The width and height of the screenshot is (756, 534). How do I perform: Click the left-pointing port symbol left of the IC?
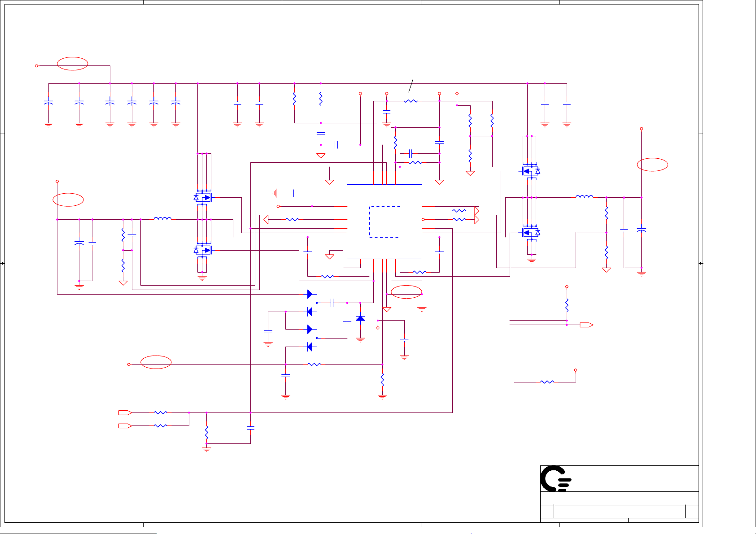[x=266, y=220]
